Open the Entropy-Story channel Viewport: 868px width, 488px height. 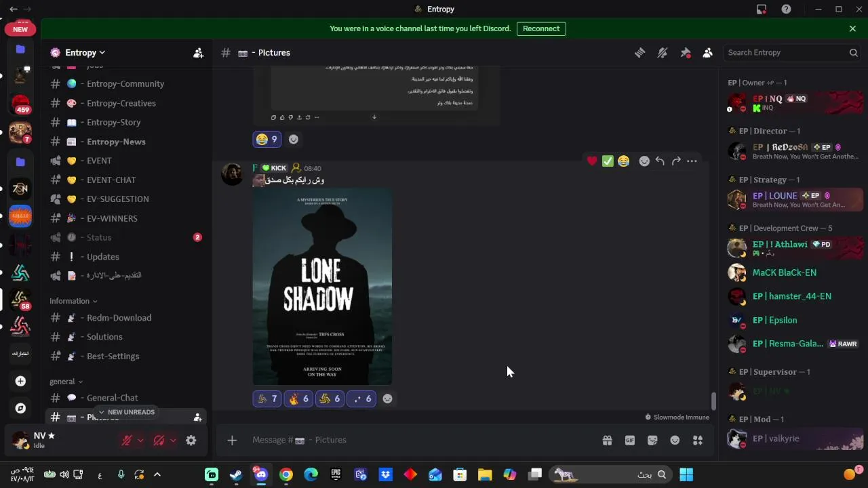(125, 123)
